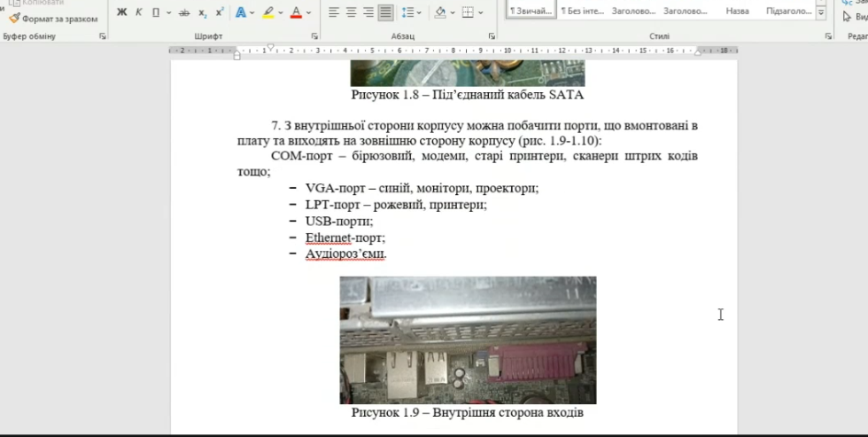This screenshot has width=868, height=437.
Task: Click caption Рисунок 1.9 – Внутрішня сторона входів
Action: [468, 413]
